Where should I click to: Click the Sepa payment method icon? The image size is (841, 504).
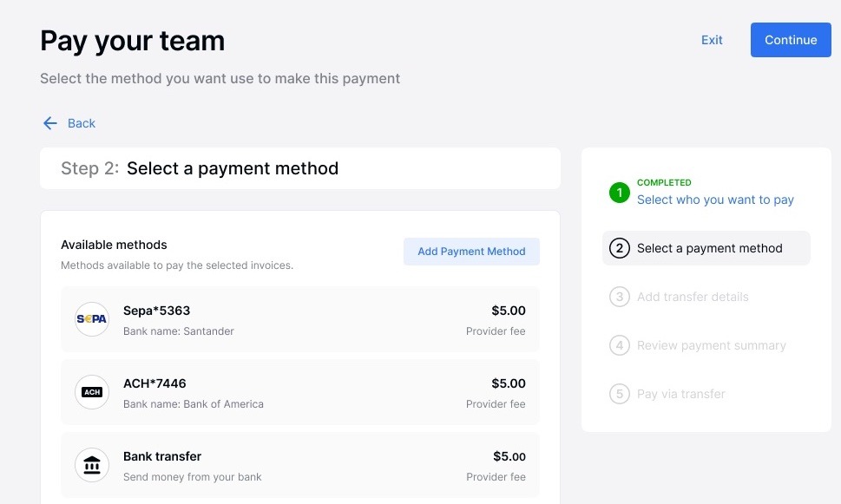coord(91,319)
